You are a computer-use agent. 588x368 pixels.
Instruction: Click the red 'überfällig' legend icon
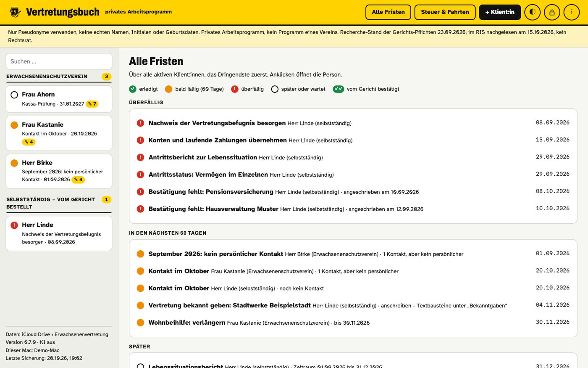(235, 89)
